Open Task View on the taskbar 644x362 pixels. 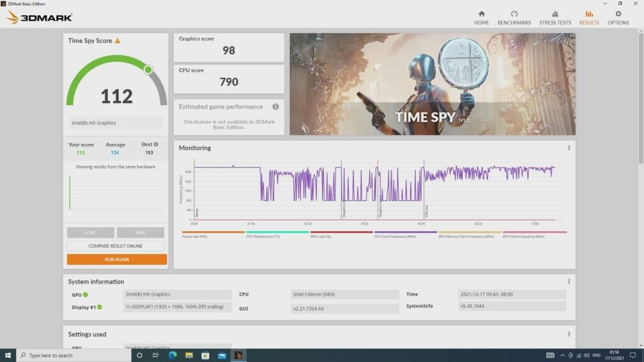click(155, 355)
